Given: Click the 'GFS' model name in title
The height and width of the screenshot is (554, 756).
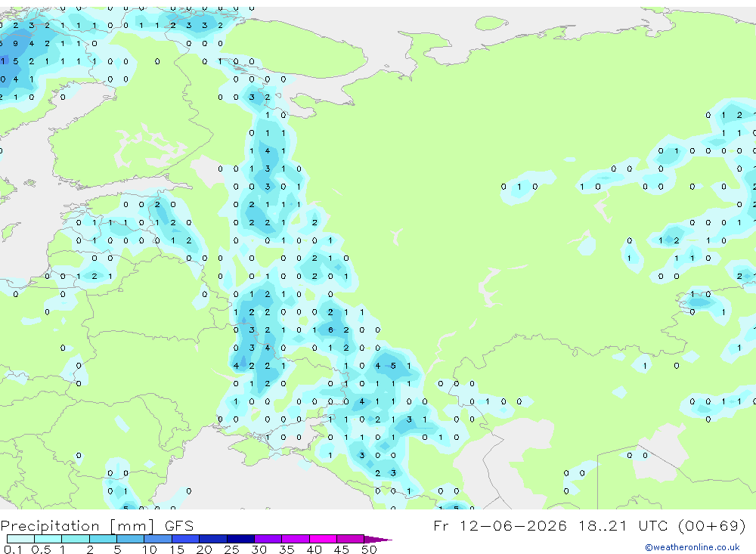Looking at the screenshot, I should click(179, 525).
